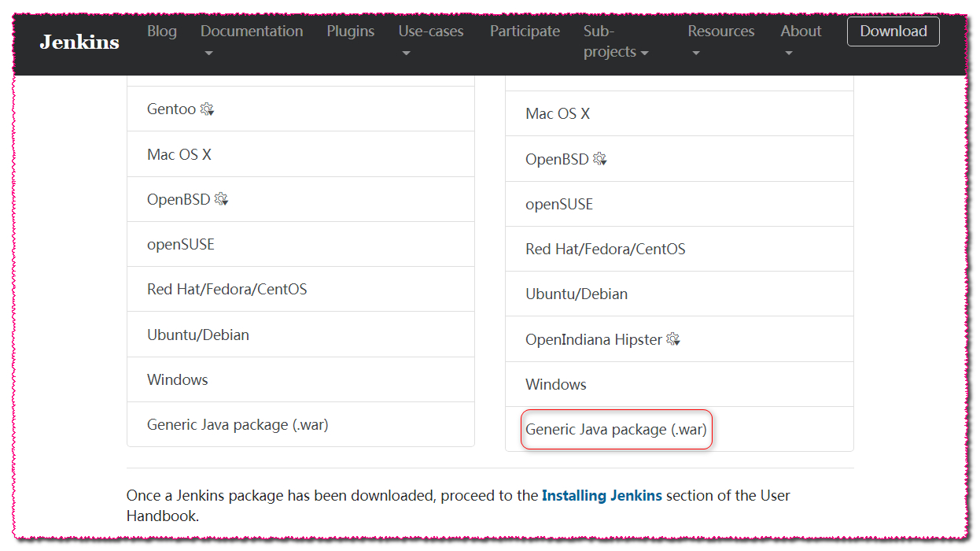Click gear icon beside OpenIndiana Hipster

(673, 339)
